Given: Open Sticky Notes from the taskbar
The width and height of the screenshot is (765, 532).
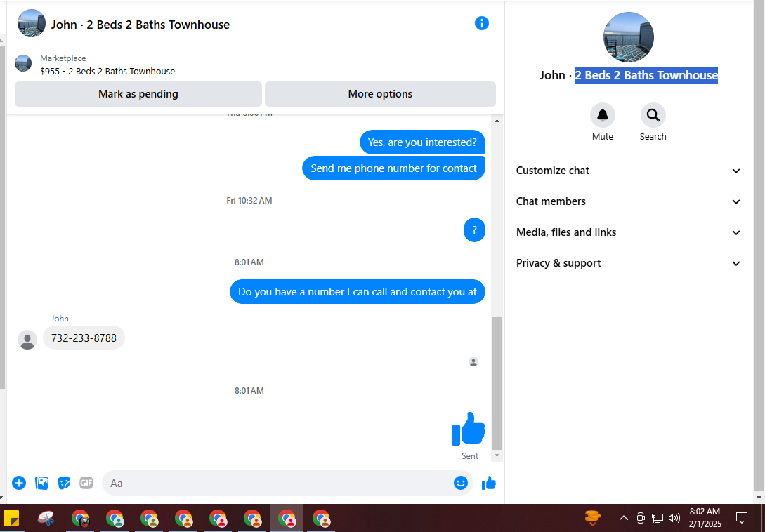Looking at the screenshot, I should (11, 518).
